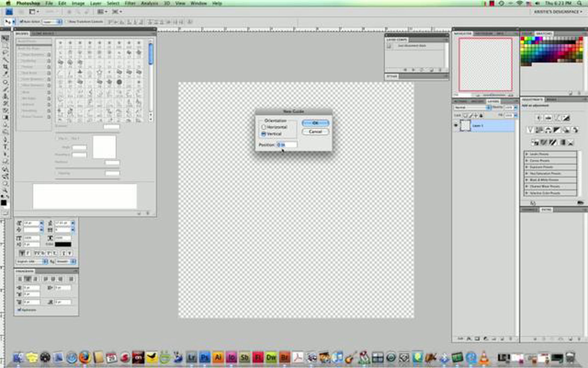Viewport: 588px width, 368px height.
Task: Click the foreground color swatch
Action: pyautogui.click(x=3, y=203)
